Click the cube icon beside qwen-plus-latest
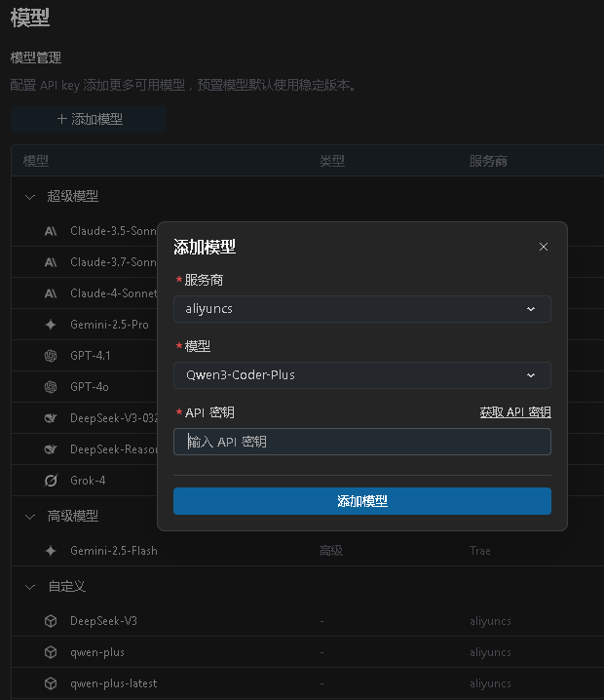The width and height of the screenshot is (604, 700). pyautogui.click(x=51, y=683)
